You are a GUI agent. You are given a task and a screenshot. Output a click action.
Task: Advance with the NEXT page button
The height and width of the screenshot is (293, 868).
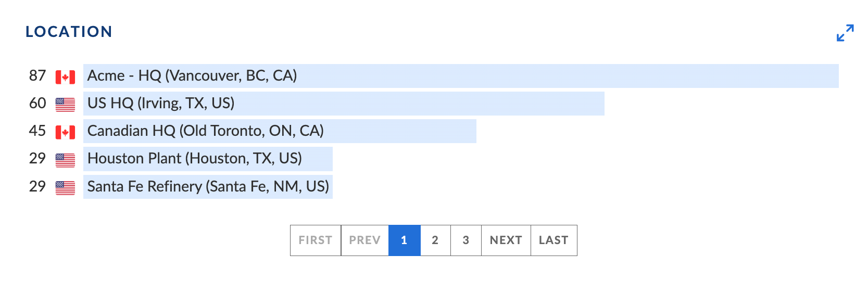(506, 240)
